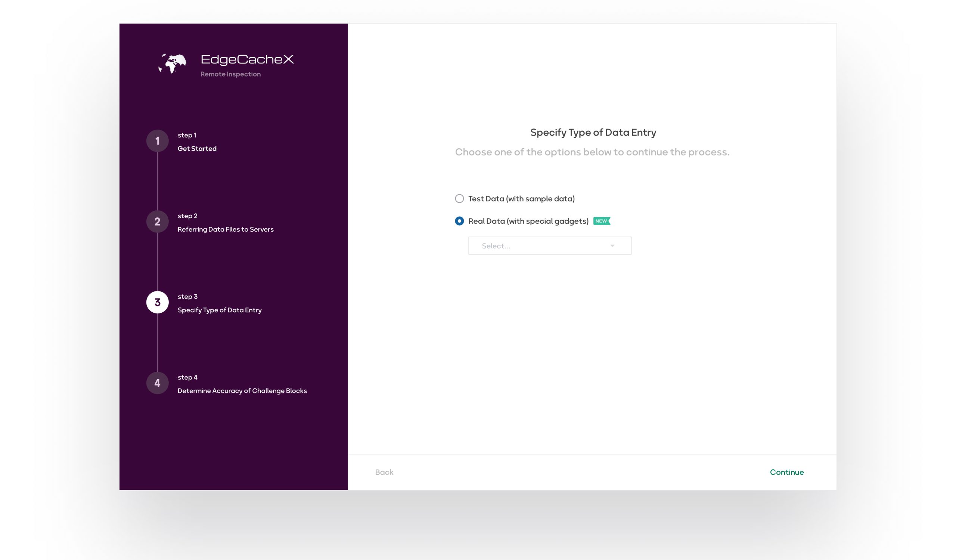Click the EdgeCacheX brand title
Image resolution: width=956 pixels, height=560 pixels.
[247, 59]
